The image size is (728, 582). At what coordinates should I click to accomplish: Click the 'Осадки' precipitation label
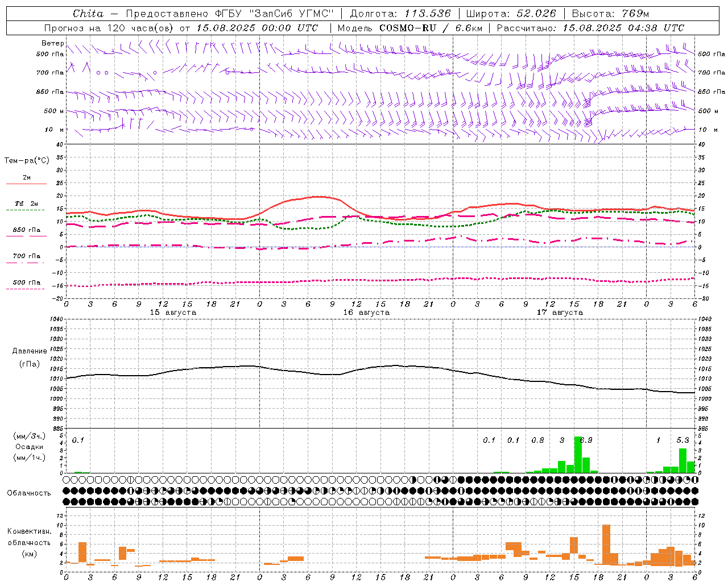click(30, 447)
